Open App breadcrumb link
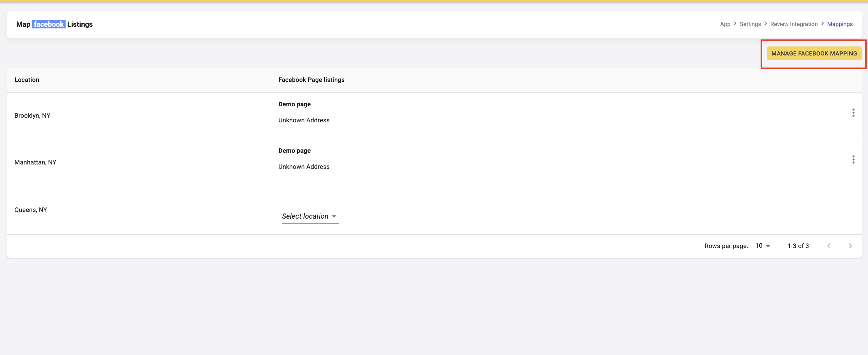This screenshot has height=355, width=868. (725, 24)
